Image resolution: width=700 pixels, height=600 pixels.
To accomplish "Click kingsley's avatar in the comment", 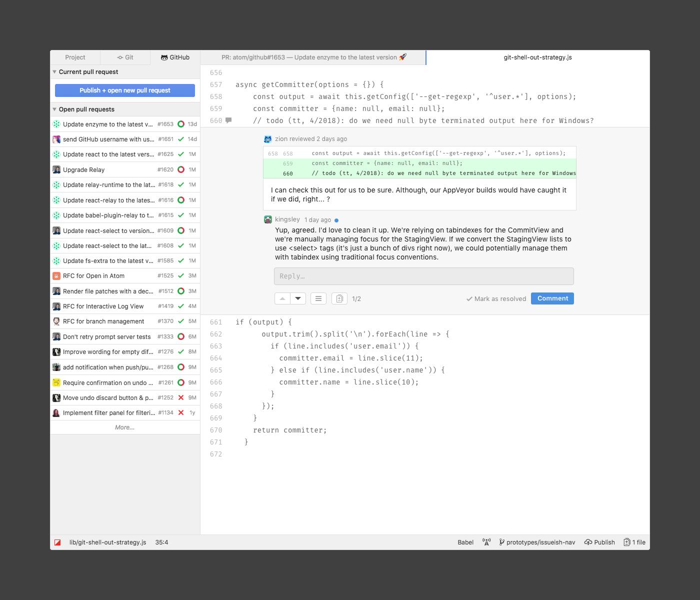I will click(268, 219).
